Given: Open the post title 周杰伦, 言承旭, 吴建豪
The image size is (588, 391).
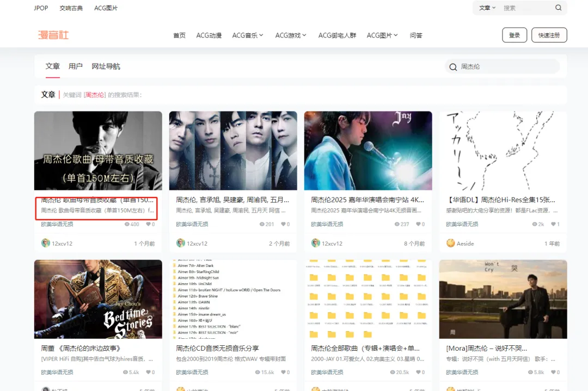Looking at the screenshot, I should click(x=232, y=200).
